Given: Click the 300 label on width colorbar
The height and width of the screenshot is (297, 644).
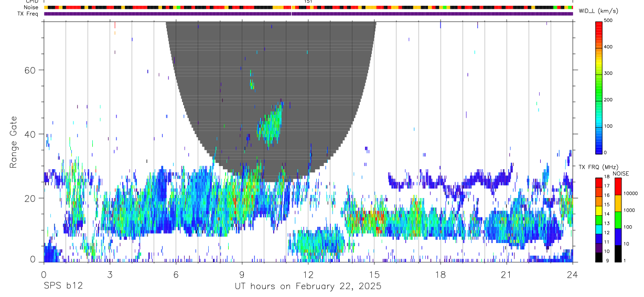Looking at the screenshot, I should (x=609, y=73).
